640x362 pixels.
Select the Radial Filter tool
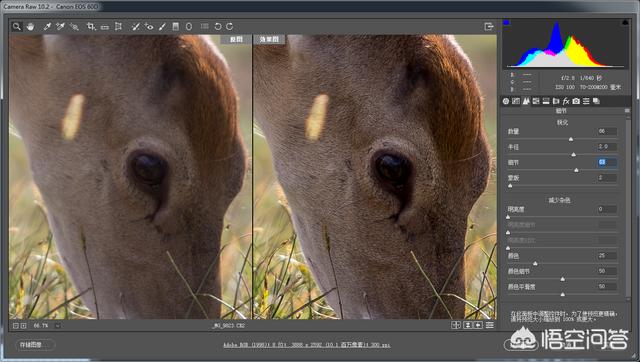click(189, 27)
